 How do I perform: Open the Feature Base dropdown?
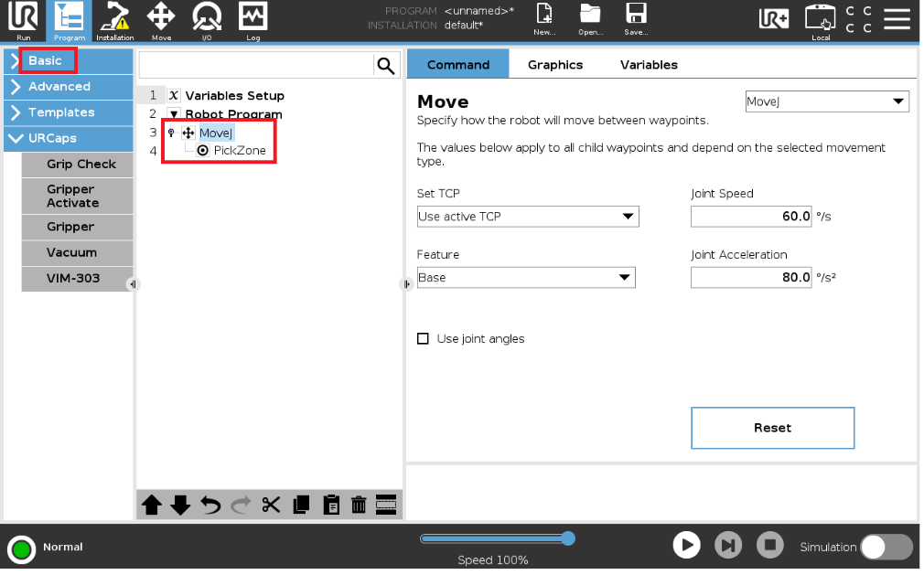coord(526,278)
